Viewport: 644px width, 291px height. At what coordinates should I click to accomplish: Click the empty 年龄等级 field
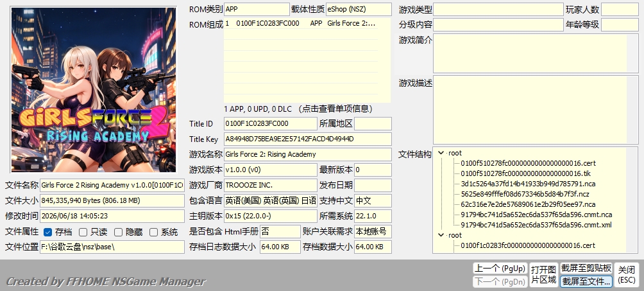pos(620,24)
